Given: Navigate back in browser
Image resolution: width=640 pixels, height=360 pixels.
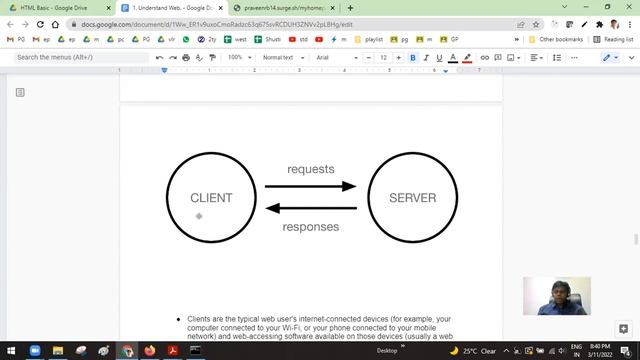Looking at the screenshot, I should click(x=10, y=24).
